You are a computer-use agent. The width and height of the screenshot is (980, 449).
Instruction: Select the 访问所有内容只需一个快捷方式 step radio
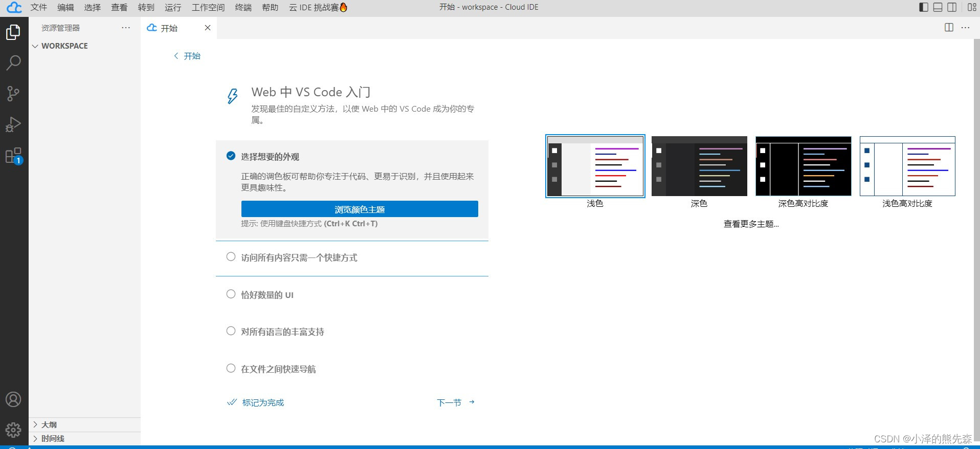click(231, 256)
